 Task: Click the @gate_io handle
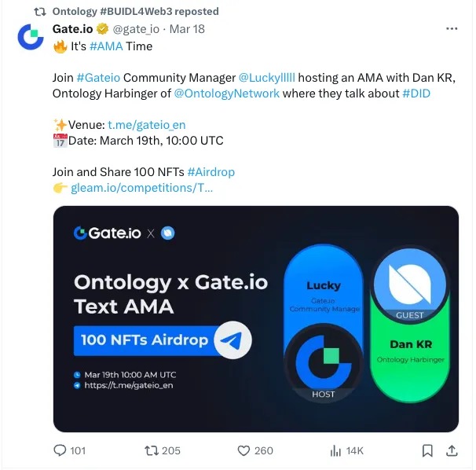point(137,29)
